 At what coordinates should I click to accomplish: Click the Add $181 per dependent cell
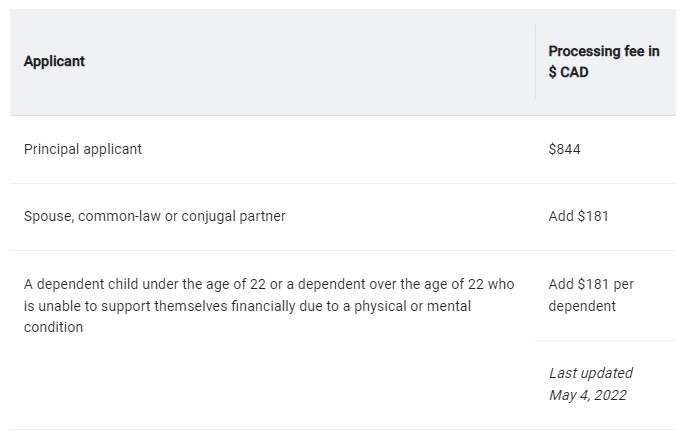591,295
